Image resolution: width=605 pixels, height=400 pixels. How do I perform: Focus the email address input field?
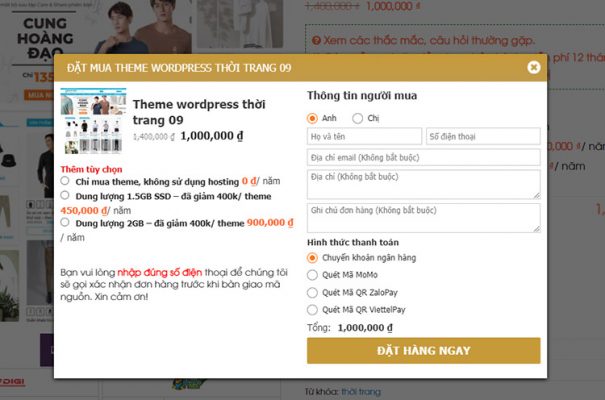[x=423, y=157]
